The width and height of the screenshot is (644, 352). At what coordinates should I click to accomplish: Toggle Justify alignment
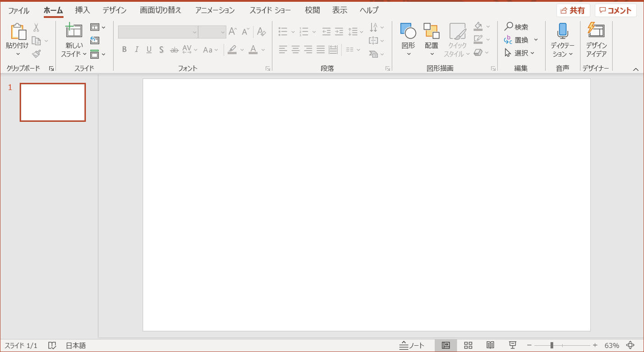point(321,50)
